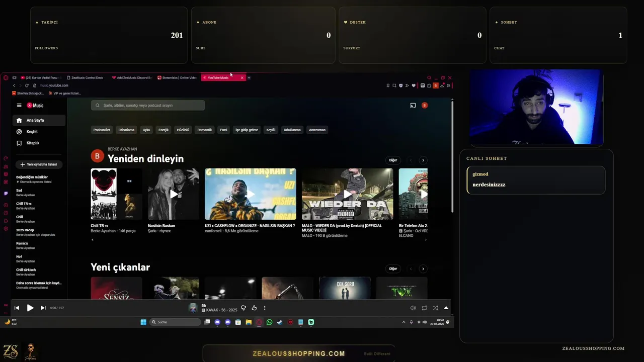Viewport: 644px width, 362px height.
Task: Open the account avatar in header
Action: pyautogui.click(x=425, y=105)
